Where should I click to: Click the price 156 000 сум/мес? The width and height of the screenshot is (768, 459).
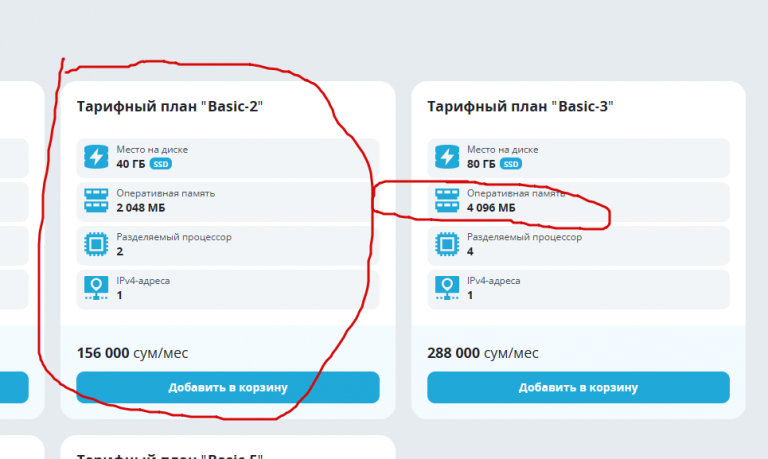point(132,353)
